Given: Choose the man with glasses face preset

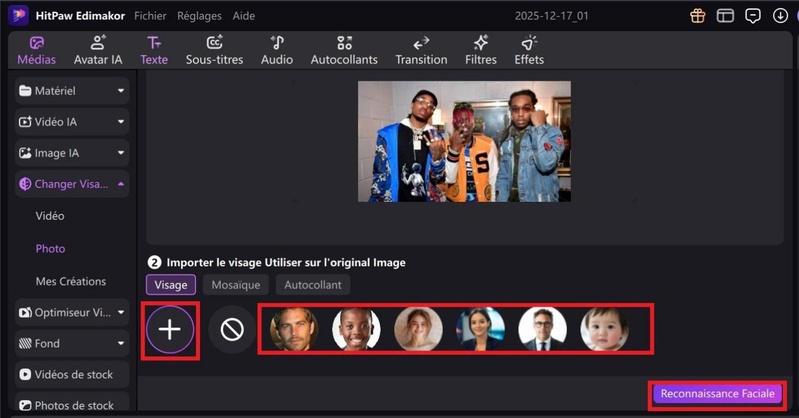Looking at the screenshot, I should click(x=543, y=329).
